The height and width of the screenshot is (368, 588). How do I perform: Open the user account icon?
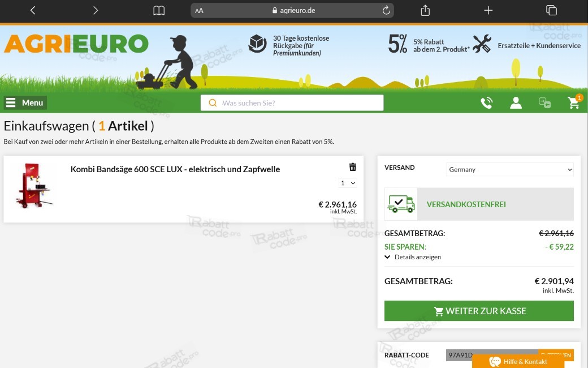coord(516,102)
